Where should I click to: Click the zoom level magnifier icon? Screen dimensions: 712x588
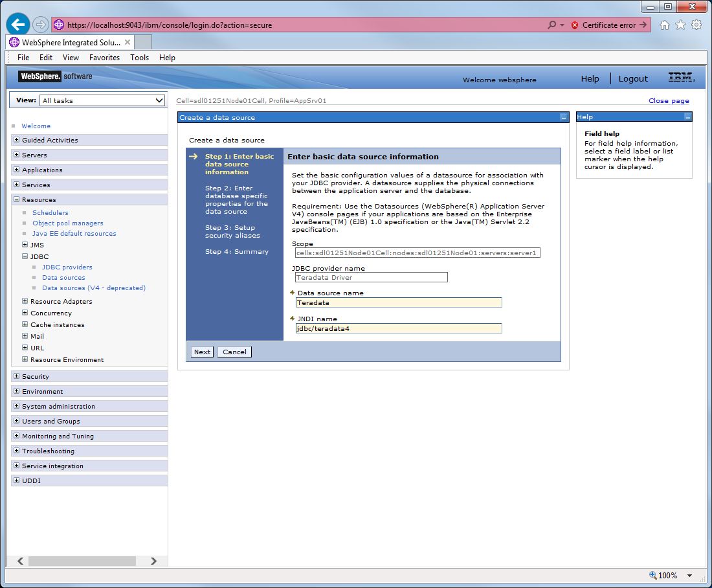(653, 575)
